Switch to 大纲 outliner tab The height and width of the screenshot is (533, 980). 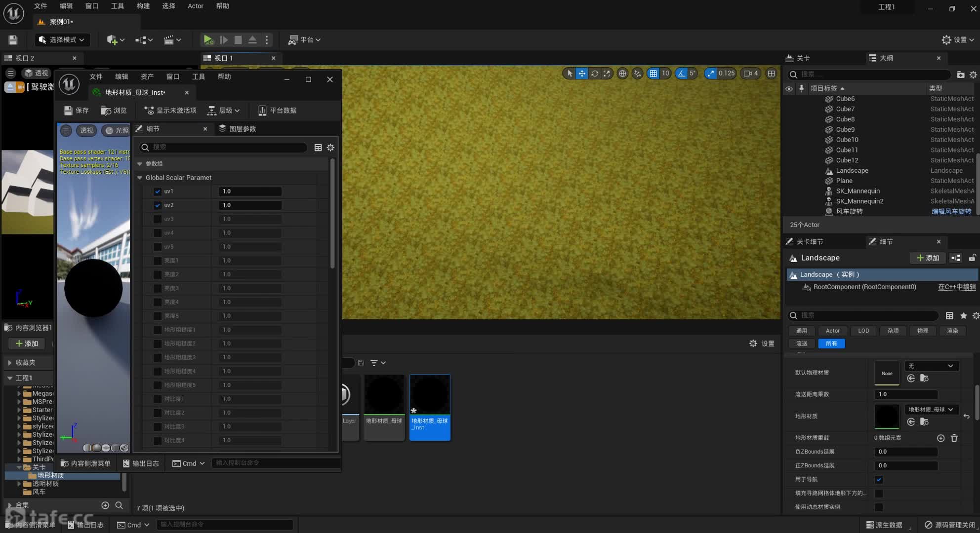pos(886,58)
